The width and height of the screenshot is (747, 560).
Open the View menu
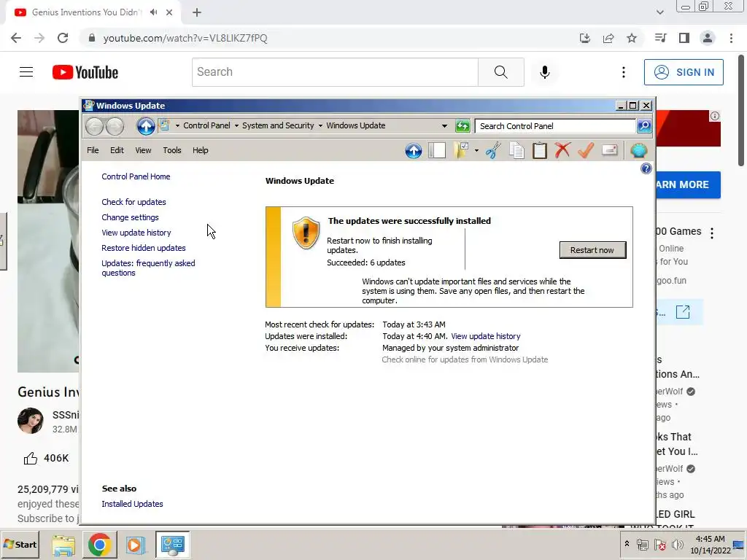(x=143, y=150)
